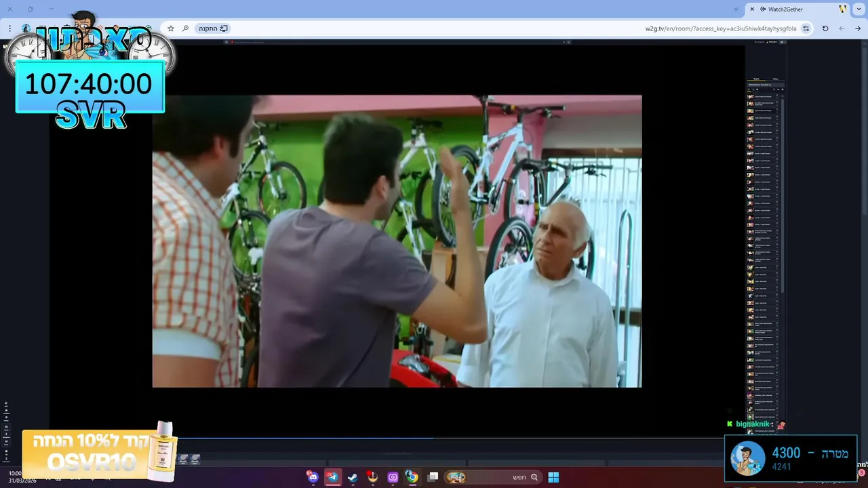The width and height of the screenshot is (868, 488).
Task: Click the video player frame
Action: tap(397, 241)
